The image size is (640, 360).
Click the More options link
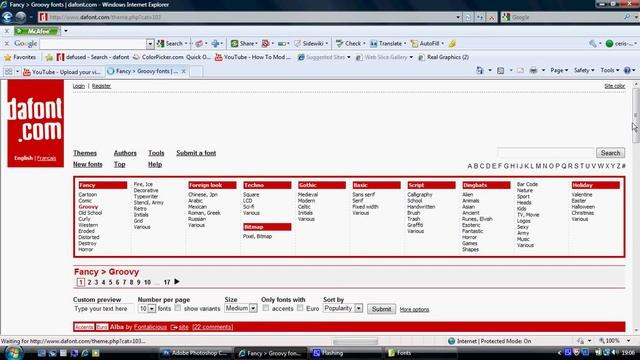click(x=414, y=309)
